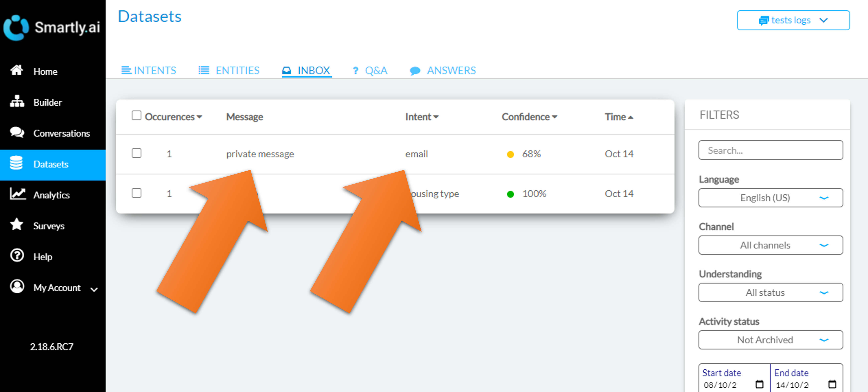Open Builder via its hierarchy icon
868x392 pixels.
pyautogui.click(x=17, y=101)
